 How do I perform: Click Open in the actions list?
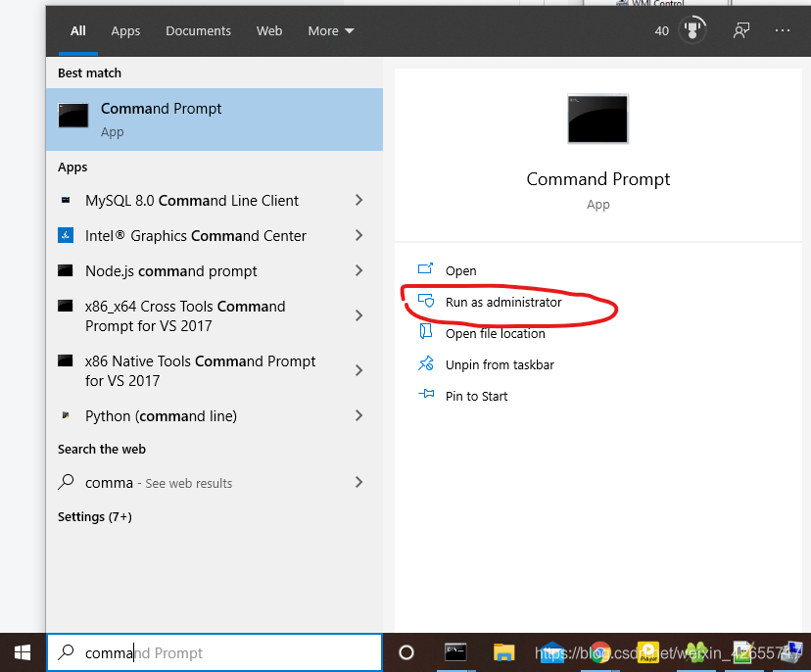tap(461, 270)
